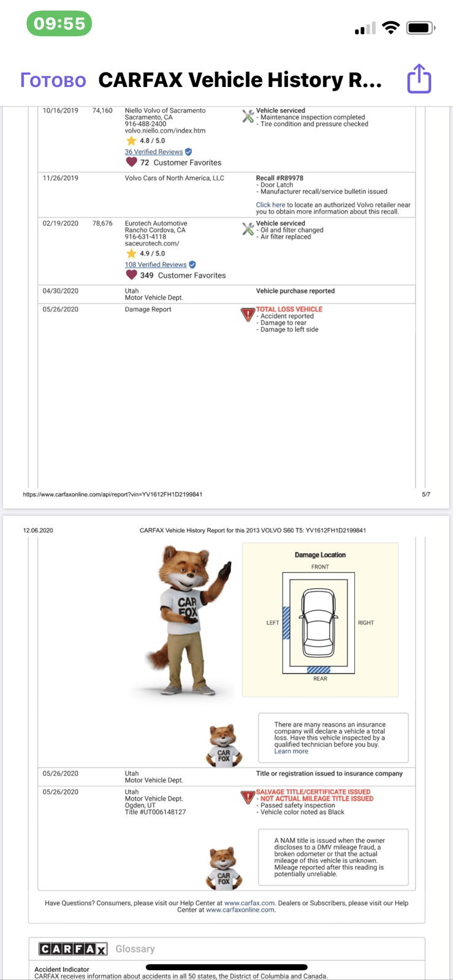
Task: Tap the large Car Fox mascot image
Action: 186,620
